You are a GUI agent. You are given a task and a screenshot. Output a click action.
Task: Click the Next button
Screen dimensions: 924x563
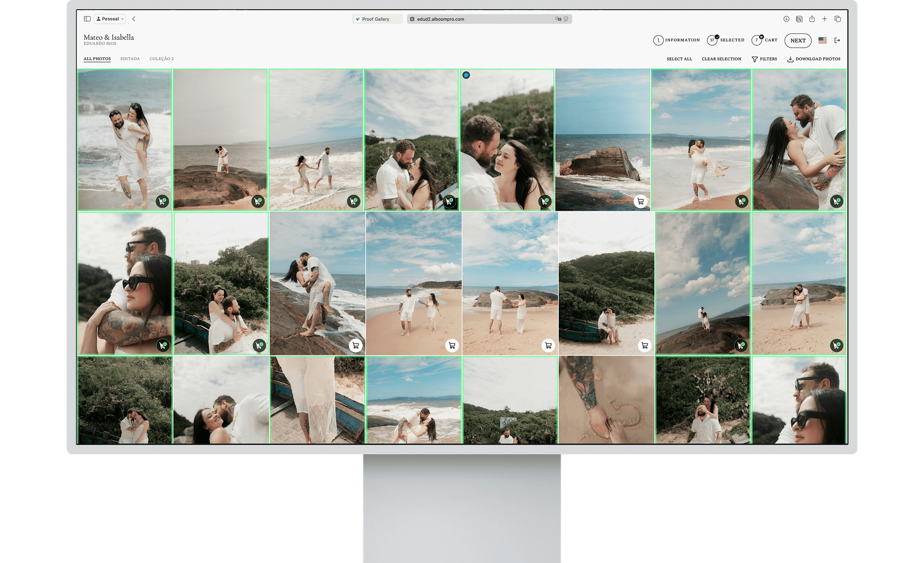798,40
